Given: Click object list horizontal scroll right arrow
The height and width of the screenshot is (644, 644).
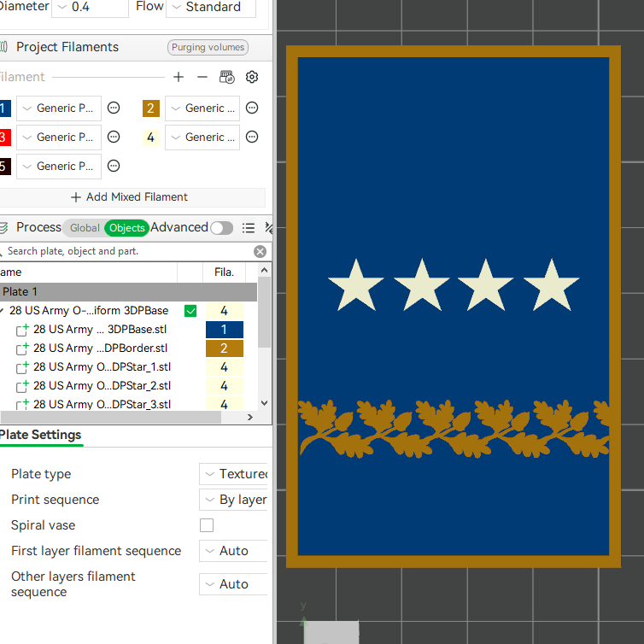Looking at the screenshot, I should [249, 418].
